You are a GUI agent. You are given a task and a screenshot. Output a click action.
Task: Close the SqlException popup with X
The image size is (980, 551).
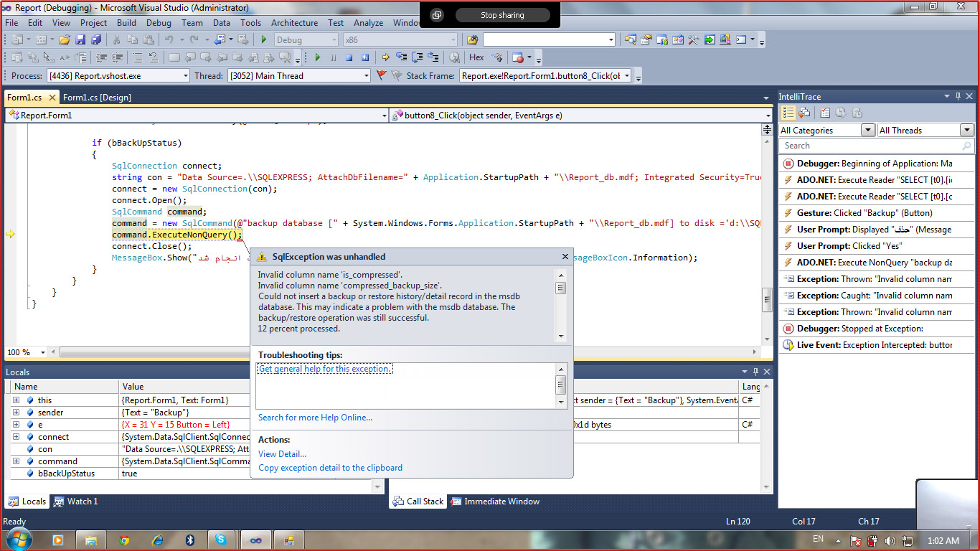coord(566,257)
